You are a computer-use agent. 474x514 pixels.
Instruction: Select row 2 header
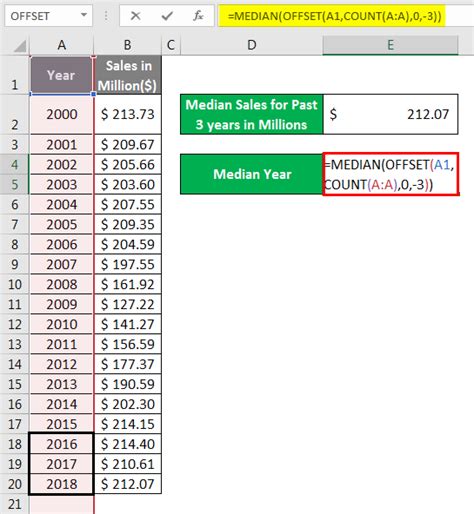[x=15, y=115]
